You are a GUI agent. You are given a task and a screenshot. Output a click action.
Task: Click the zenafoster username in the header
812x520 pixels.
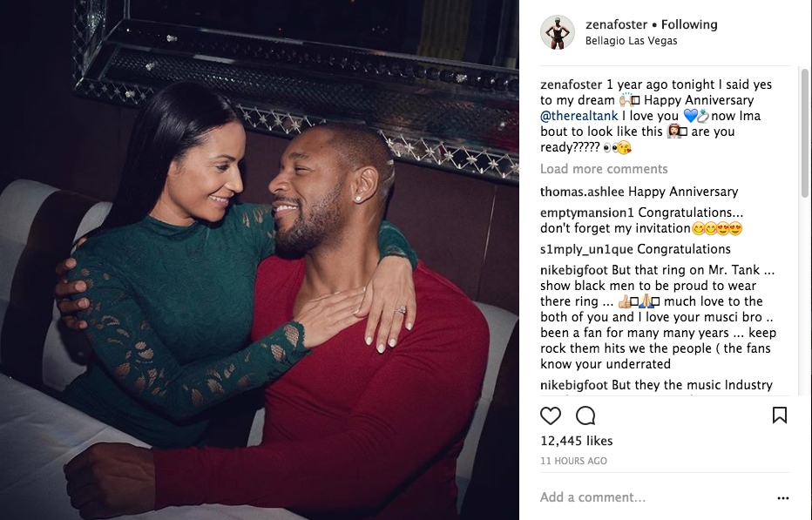616,24
